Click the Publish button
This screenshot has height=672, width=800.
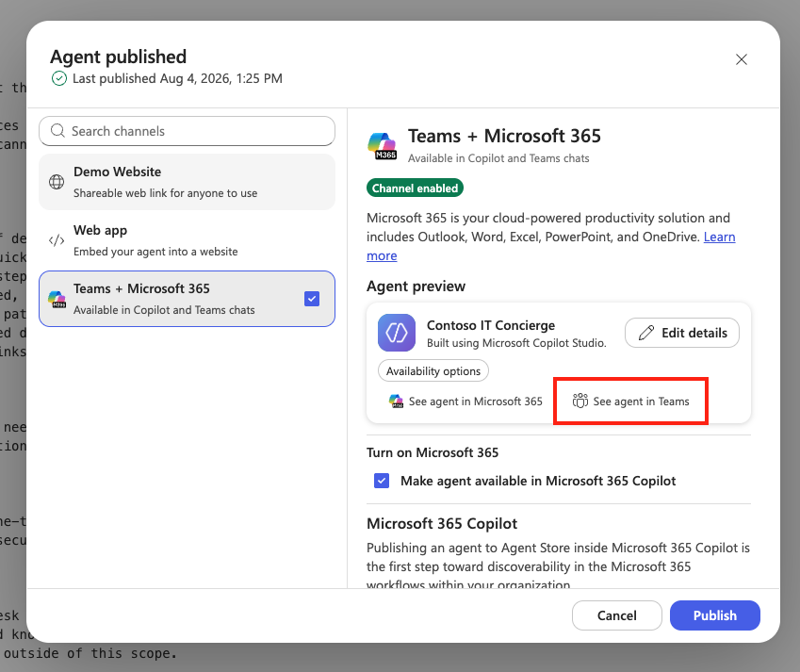tap(715, 615)
